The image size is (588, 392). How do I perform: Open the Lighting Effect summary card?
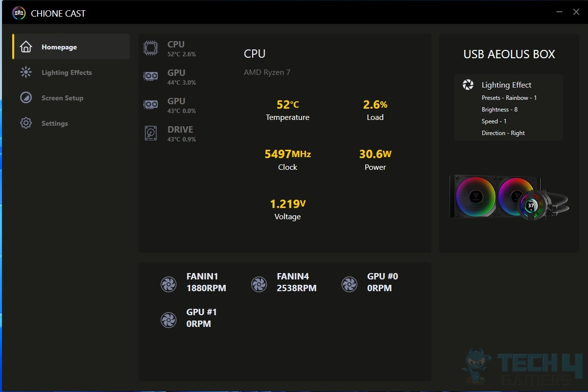point(509,108)
